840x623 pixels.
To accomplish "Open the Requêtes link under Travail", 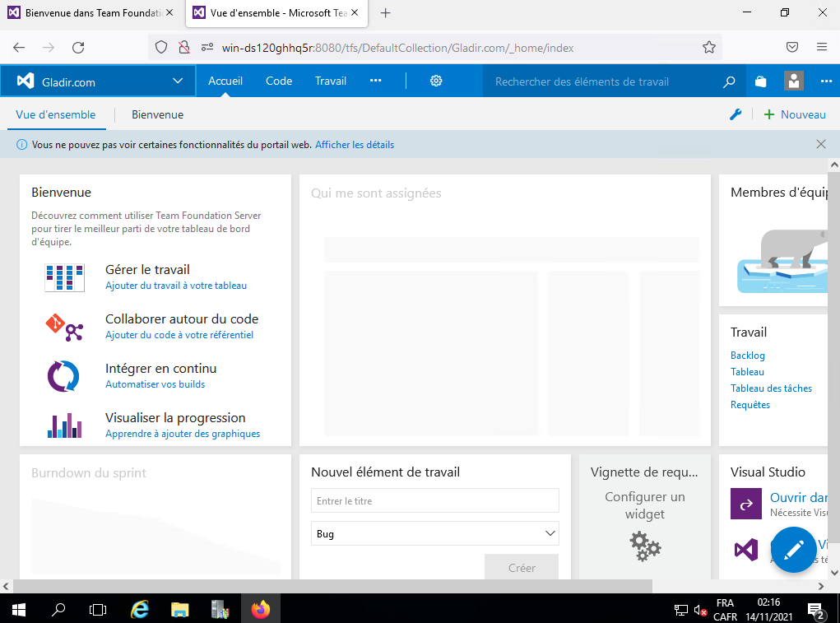I will [750, 405].
